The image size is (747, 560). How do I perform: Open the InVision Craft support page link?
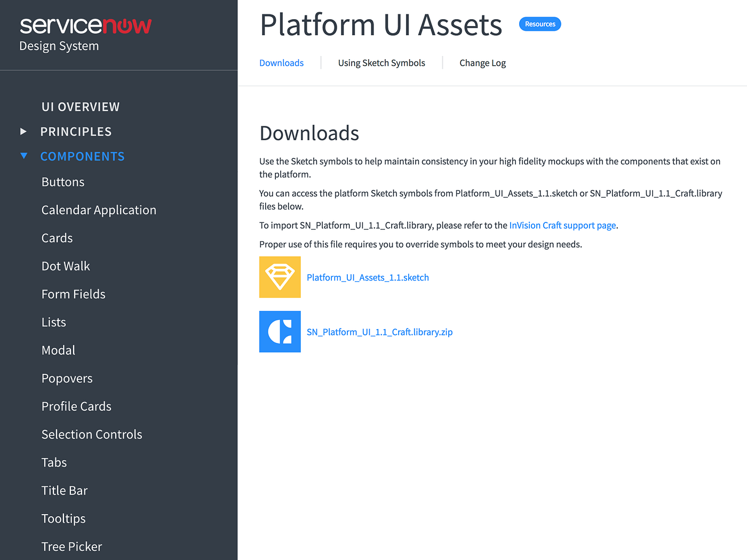pos(562,225)
